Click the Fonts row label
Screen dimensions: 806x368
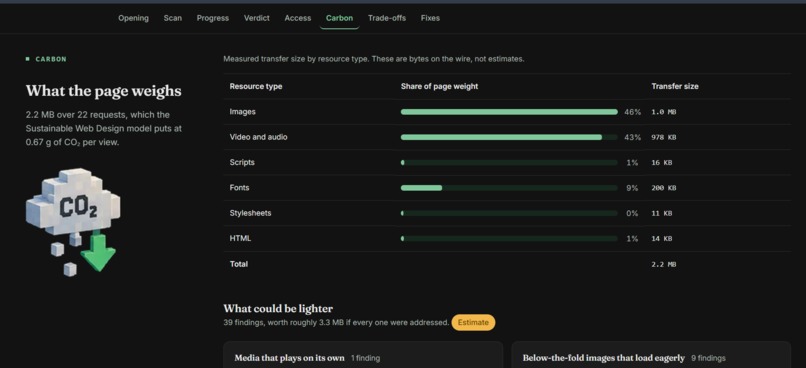click(239, 188)
